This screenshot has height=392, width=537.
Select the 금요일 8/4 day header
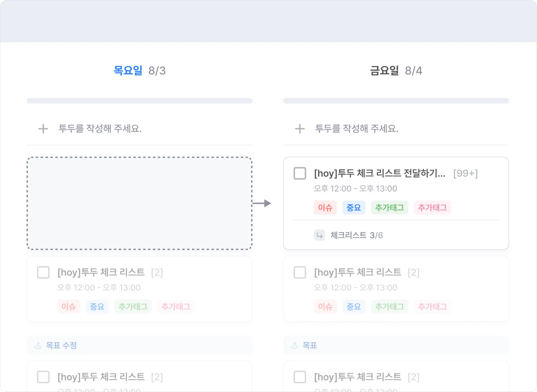pos(396,71)
